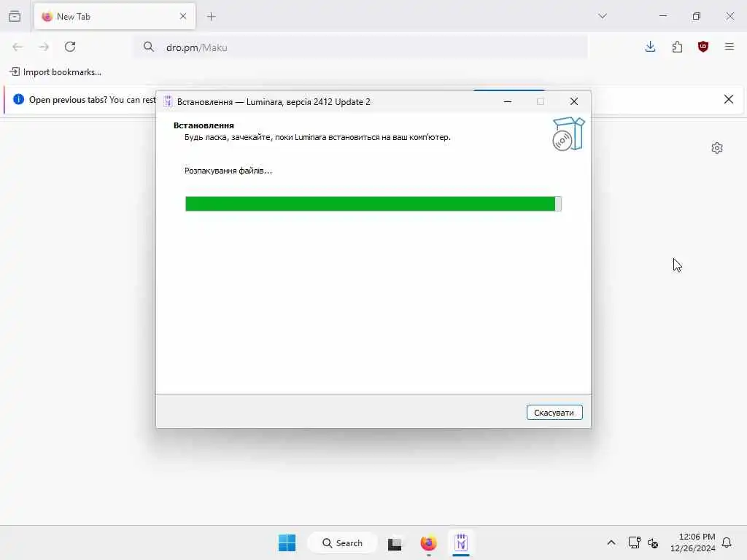The image size is (747, 560).
Task: Click the Скасувати button in installer
Action: pos(554,413)
